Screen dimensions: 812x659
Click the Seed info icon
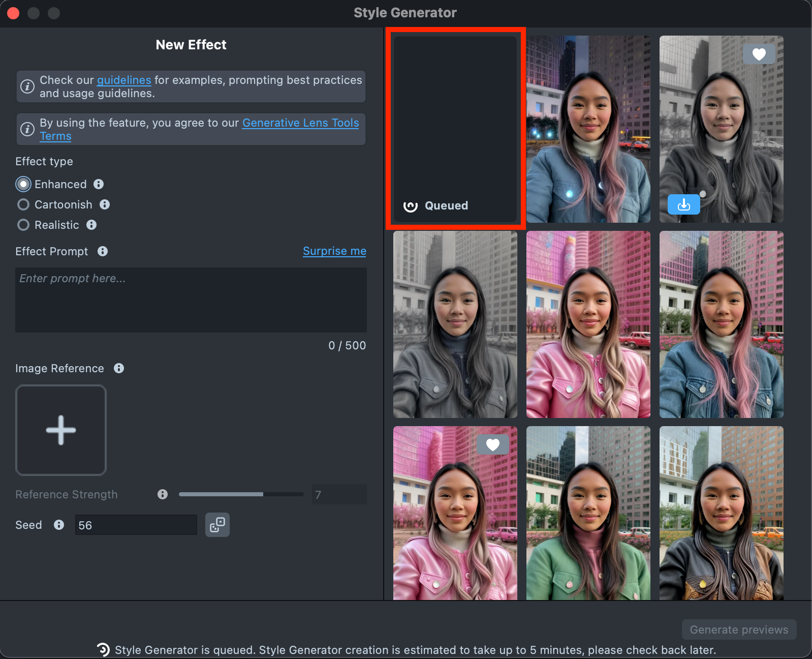click(x=59, y=525)
